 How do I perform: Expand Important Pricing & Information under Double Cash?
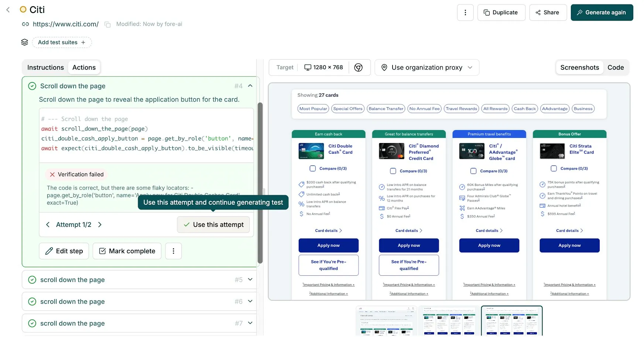[329, 285]
